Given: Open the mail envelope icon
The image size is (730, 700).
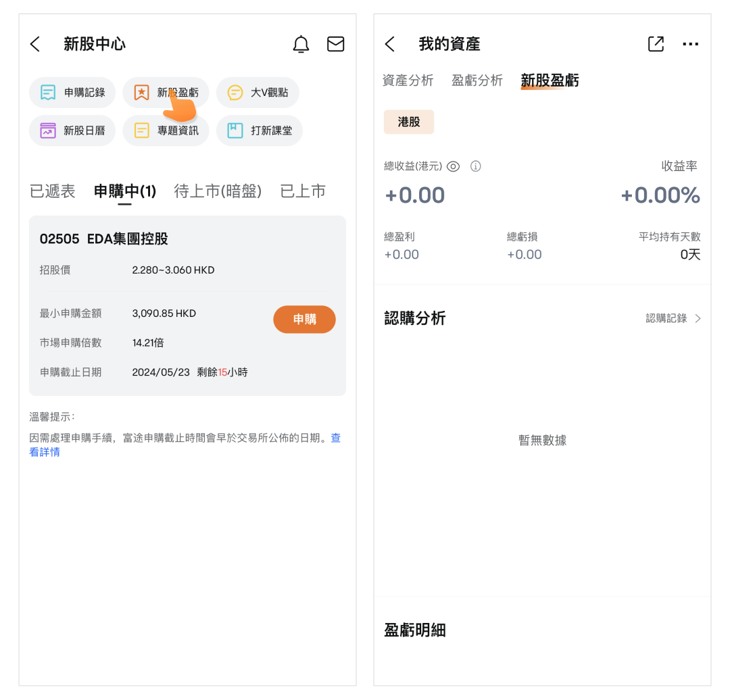Looking at the screenshot, I should (x=335, y=45).
